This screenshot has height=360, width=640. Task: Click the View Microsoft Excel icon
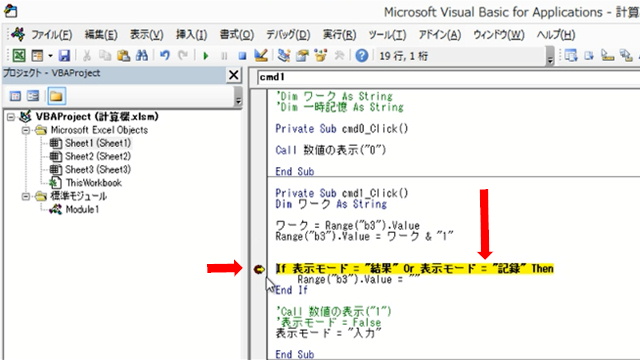pos(19,55)
